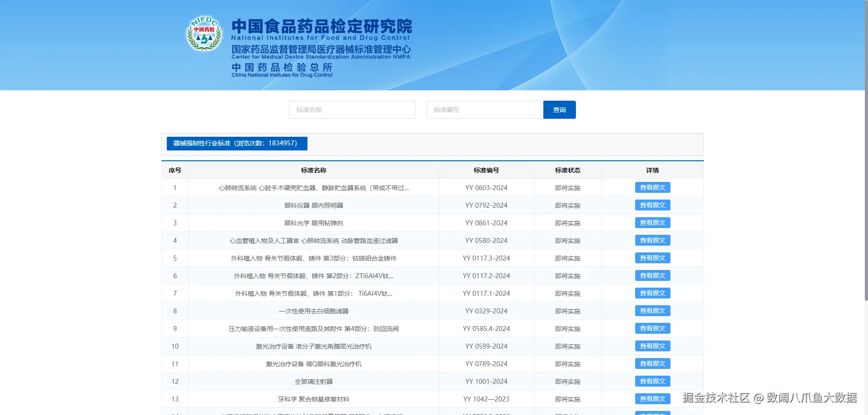Open 查看原文 for YY 0792-2024
The height and width of the screenshot is (415, 868).
point(652,205)
